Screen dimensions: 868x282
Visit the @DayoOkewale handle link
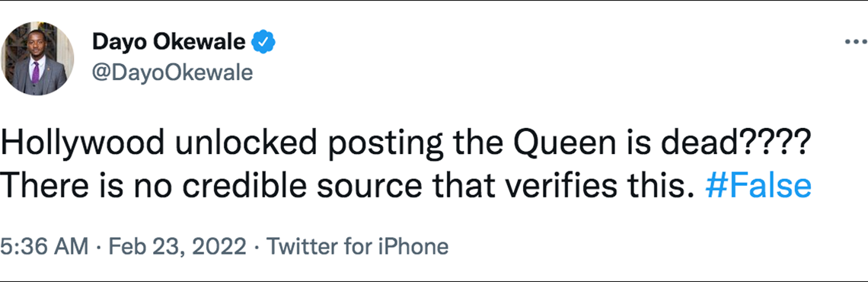click(x=172, y=72)
